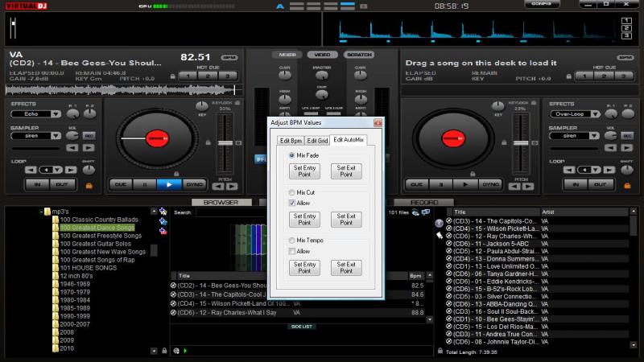Click right deck SYNC button
Screen dimensions: 644x362
489,185
